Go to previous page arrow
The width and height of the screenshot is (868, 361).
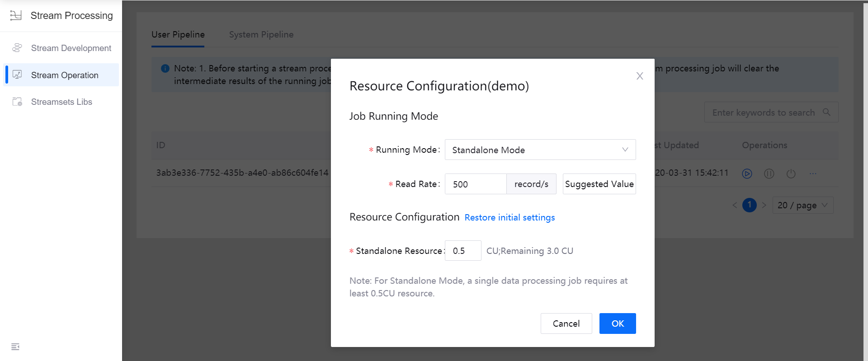735,205
